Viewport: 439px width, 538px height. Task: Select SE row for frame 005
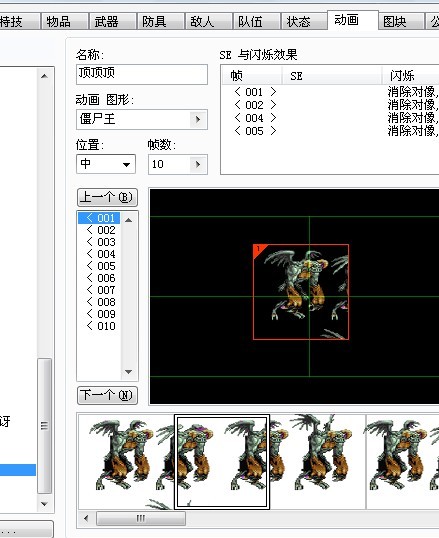(x=330, y=131)
